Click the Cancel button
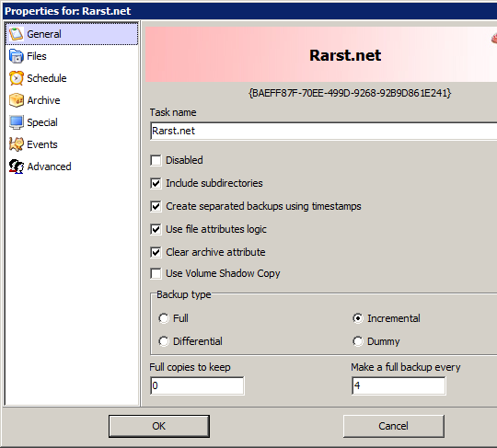This screenshot has width=497, height=448. coord(393,426)
